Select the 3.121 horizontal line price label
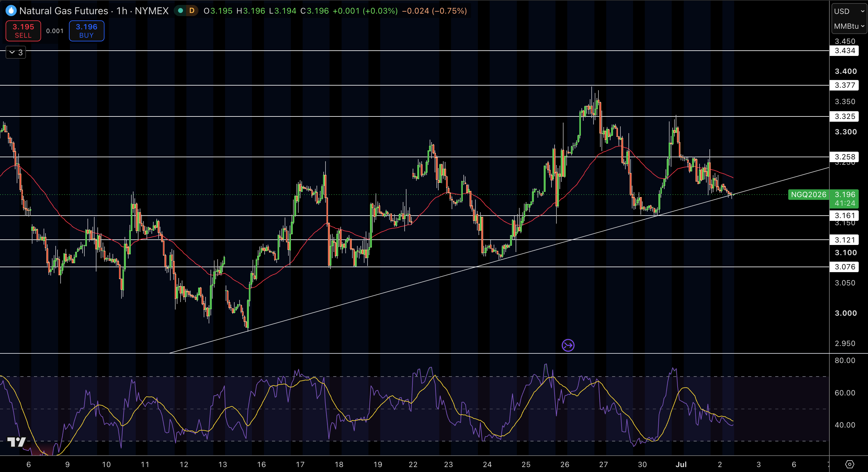The height and width of the screenshot is (472, 868). coord(844,240)
